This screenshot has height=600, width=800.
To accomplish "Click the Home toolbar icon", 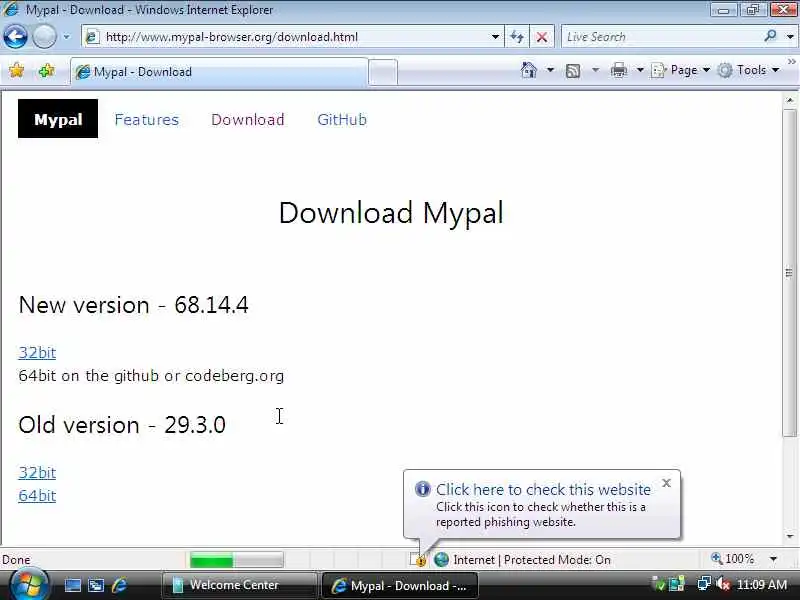I will click(x=529, y=70).
